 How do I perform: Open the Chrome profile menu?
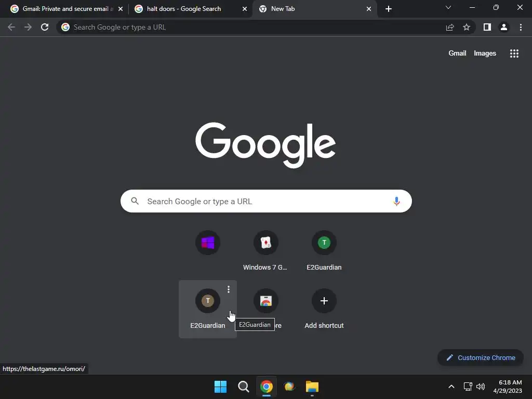(504, 27)
